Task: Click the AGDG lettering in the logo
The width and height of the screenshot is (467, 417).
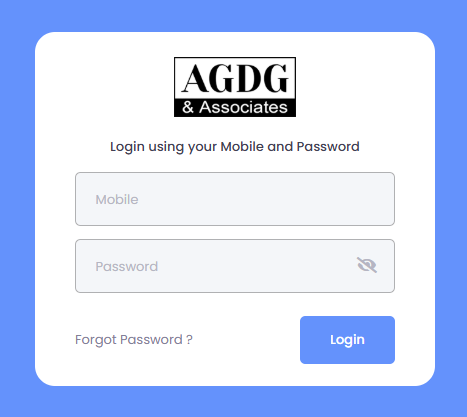Action: pyautogui.click(x=235, y=78)
